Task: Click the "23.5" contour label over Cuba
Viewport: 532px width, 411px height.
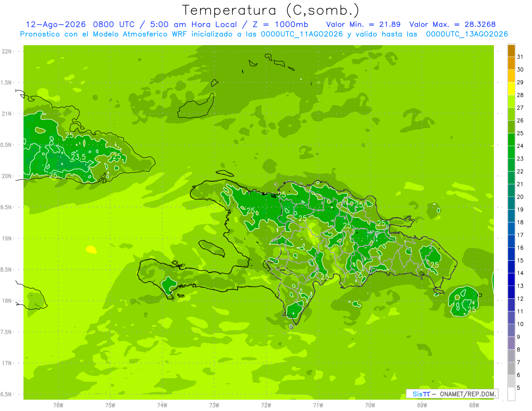Action: tap(78, 157)
